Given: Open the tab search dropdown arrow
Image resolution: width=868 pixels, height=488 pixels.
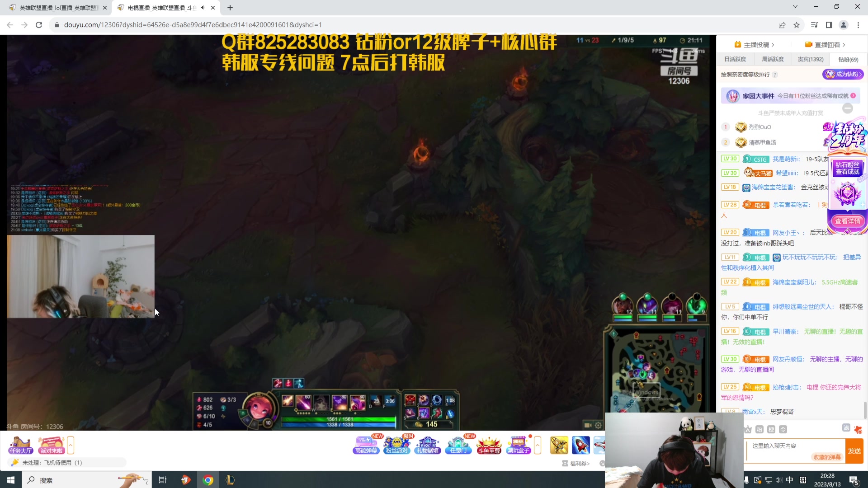Looking at the screenshot, I should click(x=795, y=7).
